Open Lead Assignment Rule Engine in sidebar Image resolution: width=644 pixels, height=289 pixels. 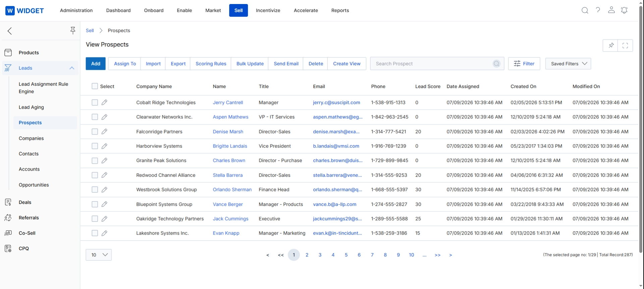pyautogui.click(x=44, y=88)
